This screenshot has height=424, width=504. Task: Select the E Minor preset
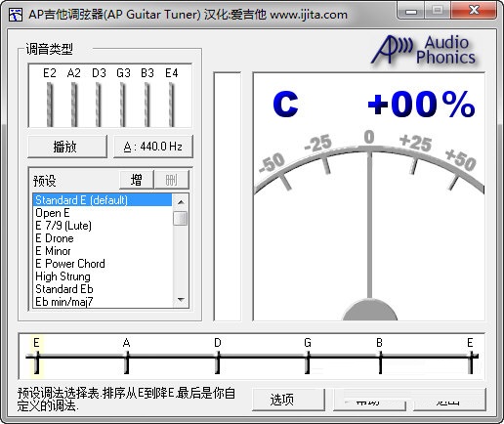[103, 251]
